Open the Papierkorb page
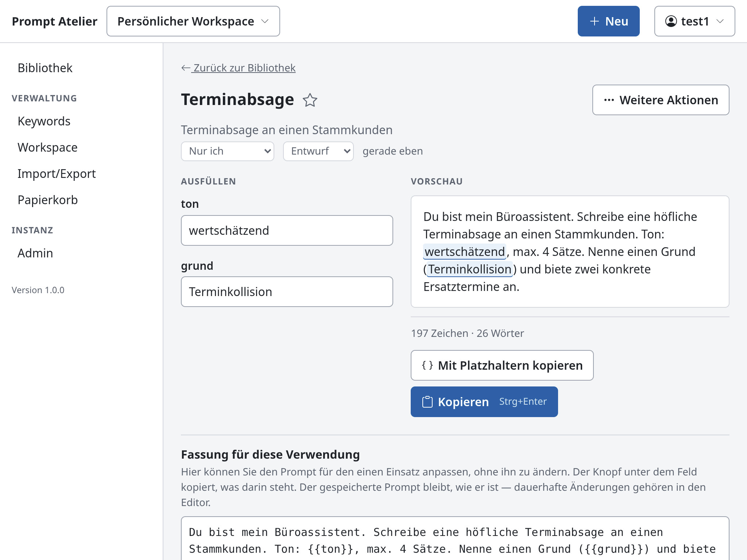Screen dimensions: 747x560 (48, 200)
